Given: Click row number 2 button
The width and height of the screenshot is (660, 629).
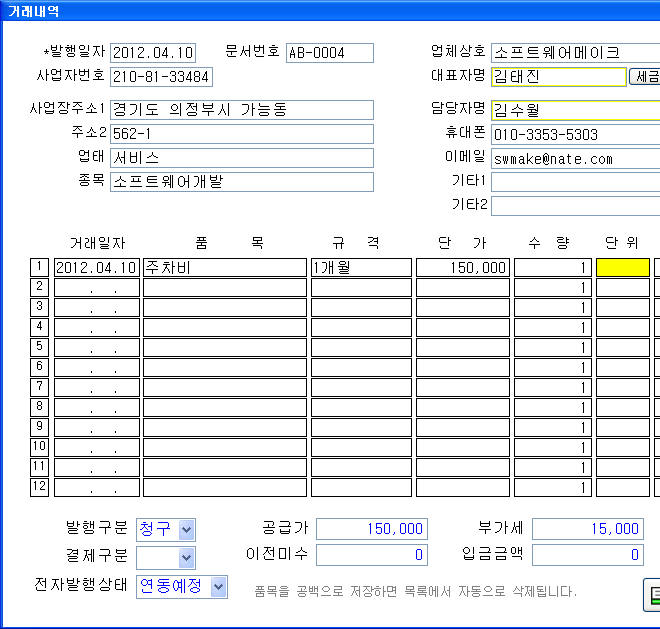Looking at the screenshot, I should pos(40,288).
